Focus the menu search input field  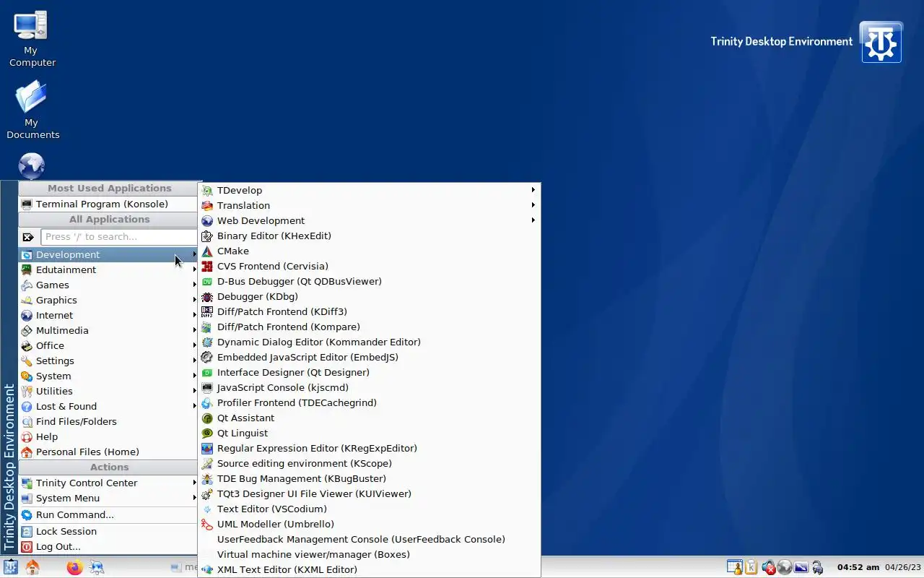(x=119, y=237)
